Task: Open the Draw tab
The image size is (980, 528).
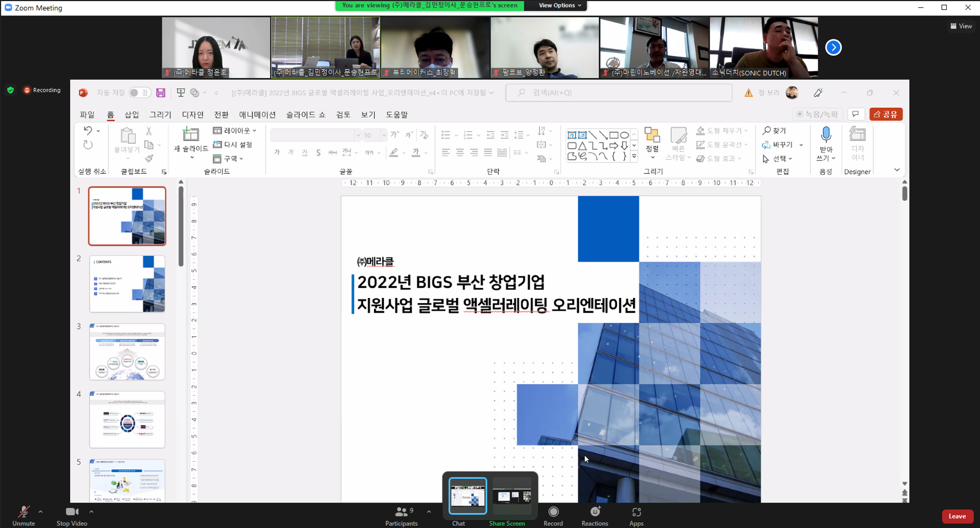Action: 160,114
